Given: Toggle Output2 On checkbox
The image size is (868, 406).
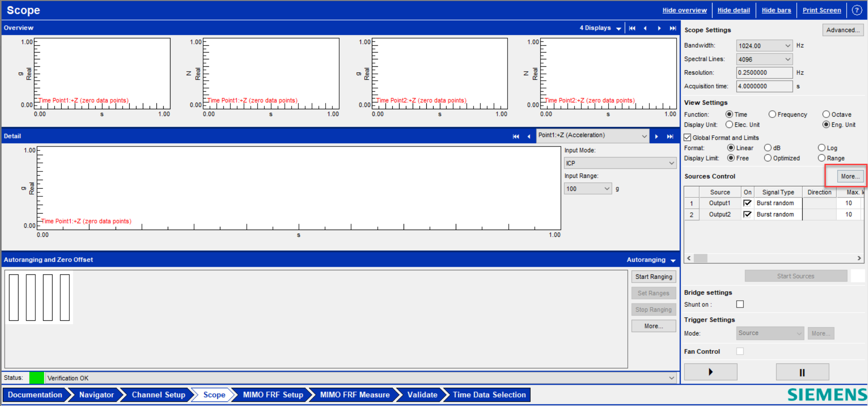Looking at the screenshot, I should (x=747, y=214).
